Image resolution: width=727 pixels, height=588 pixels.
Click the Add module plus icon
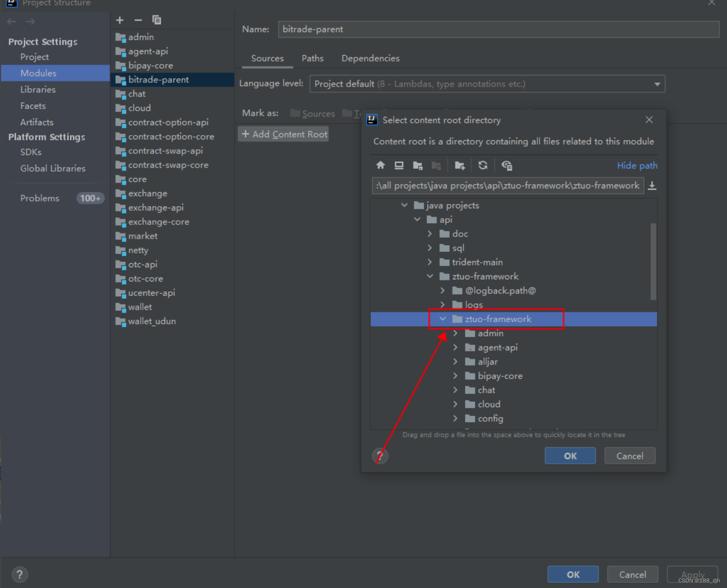pyautogui.click(x=120, y=20)
